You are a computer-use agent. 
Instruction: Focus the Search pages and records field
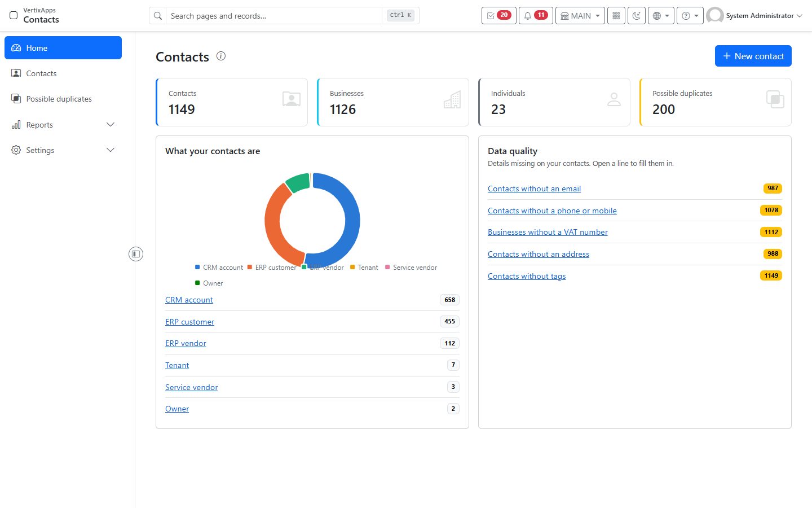point(273,16)
